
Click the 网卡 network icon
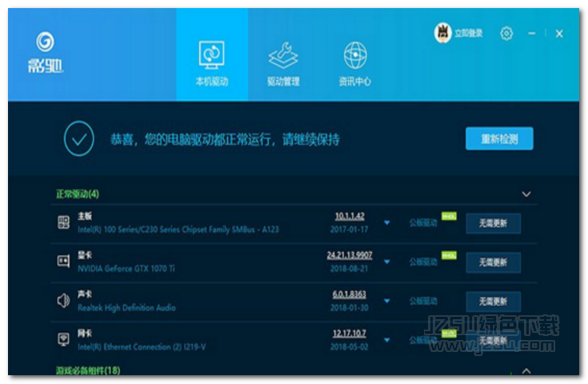(63, 339)
